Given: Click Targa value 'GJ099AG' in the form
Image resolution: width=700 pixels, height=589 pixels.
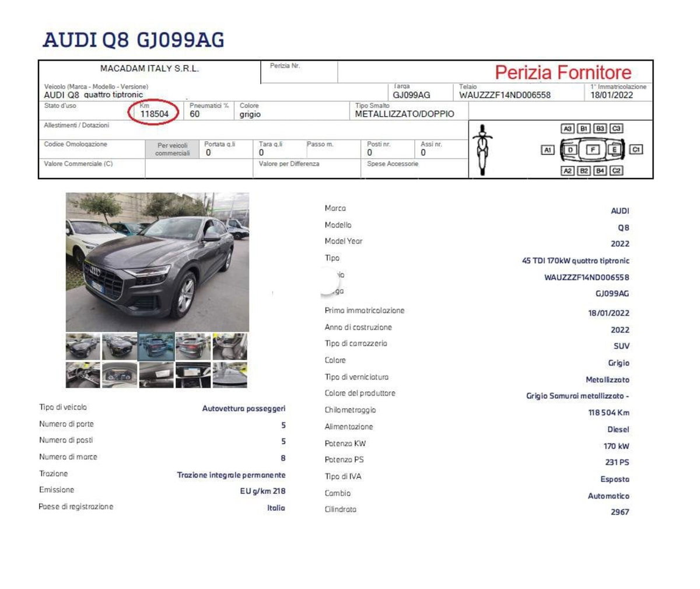Looking at the screenshot, I should [411, 95].
